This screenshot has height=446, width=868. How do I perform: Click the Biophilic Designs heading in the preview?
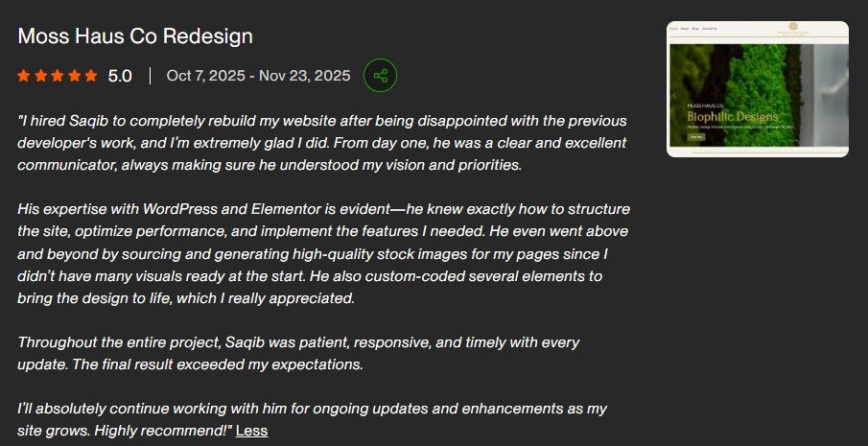click(733, 116)
